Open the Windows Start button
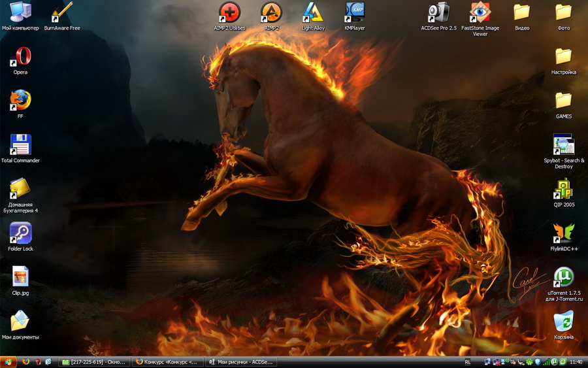Image resolution: width=588 pixels, height=368 pixels. tap(8, 362)
